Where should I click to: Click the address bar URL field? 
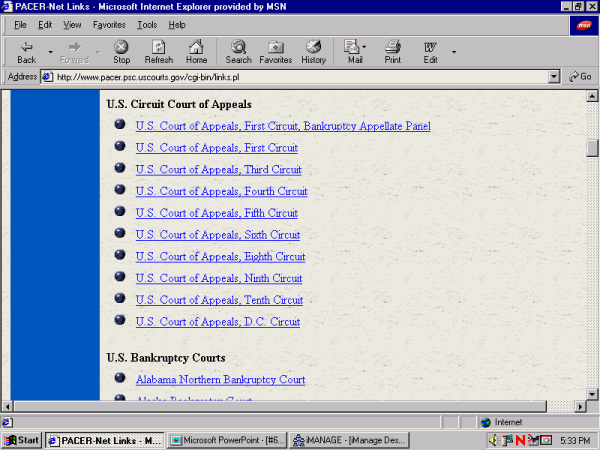(300, 77)
